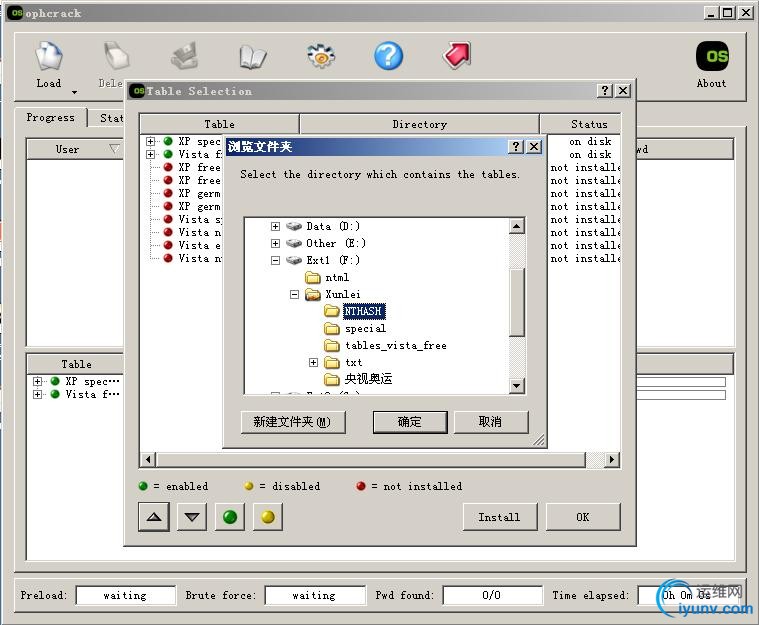Click Table Selection horizontal scrollbar right arrow
The image size is (759, 625).
(x=612, y=459)
